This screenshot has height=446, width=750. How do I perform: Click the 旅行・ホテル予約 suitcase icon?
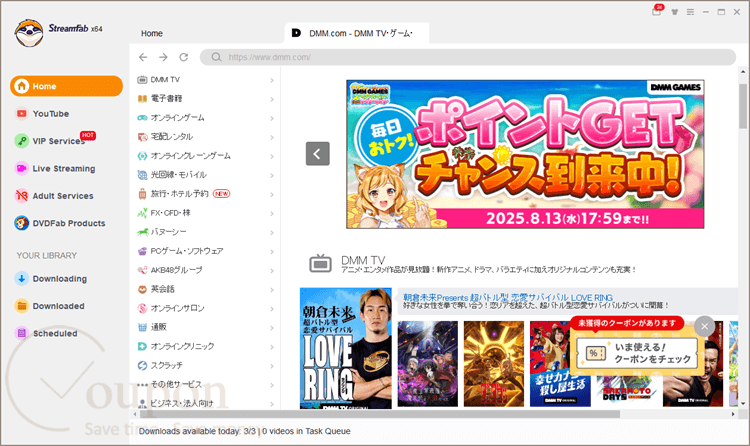coord(142,194)
